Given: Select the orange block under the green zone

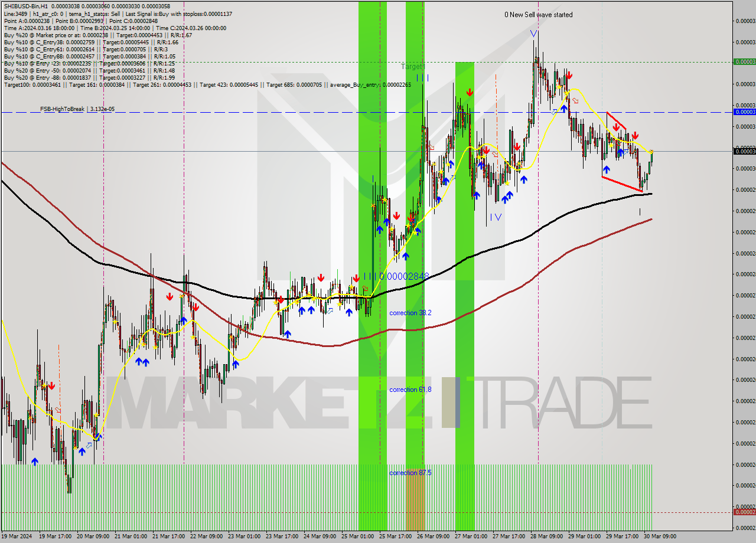Looking at the screenshot, I should click(x=415, y=499).
